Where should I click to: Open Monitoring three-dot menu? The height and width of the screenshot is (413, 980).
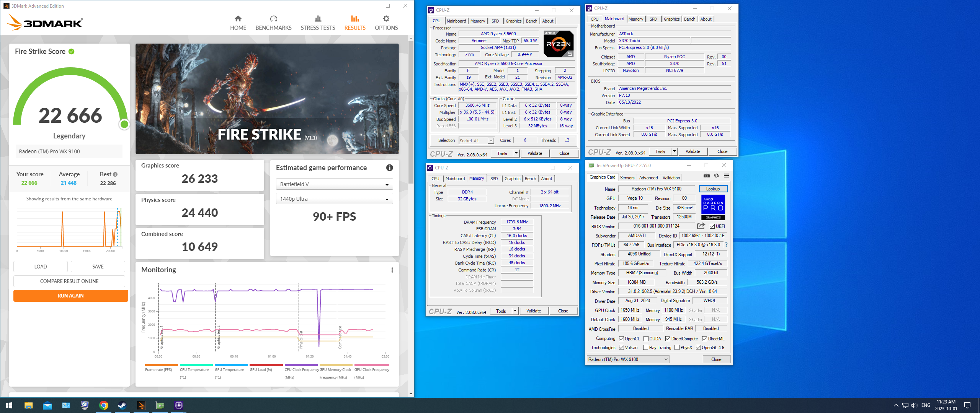(392, 270)
